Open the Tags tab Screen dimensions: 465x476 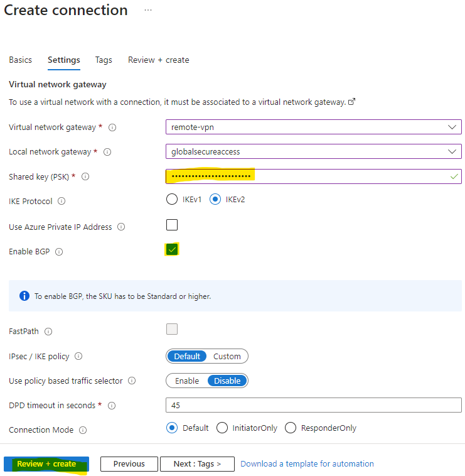coord(104,60)
